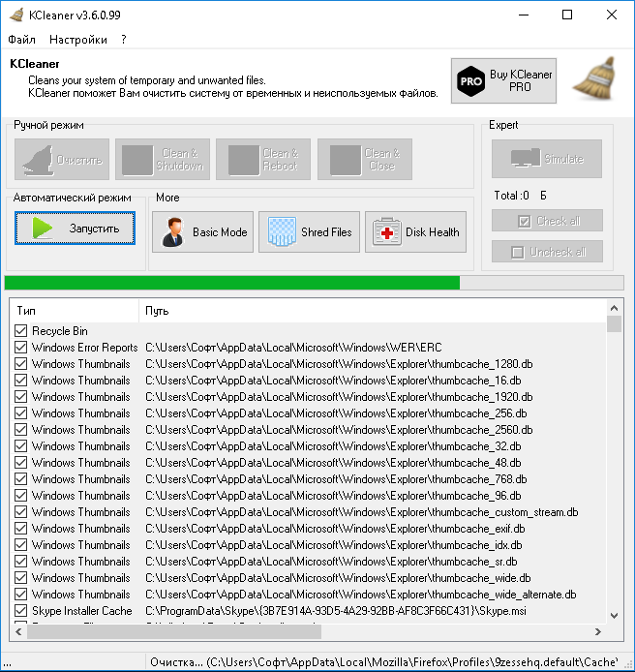This screenshot has width=635, height=672.
Task: Click the large broom logo at top right
Action: click(x=596, y=78)
